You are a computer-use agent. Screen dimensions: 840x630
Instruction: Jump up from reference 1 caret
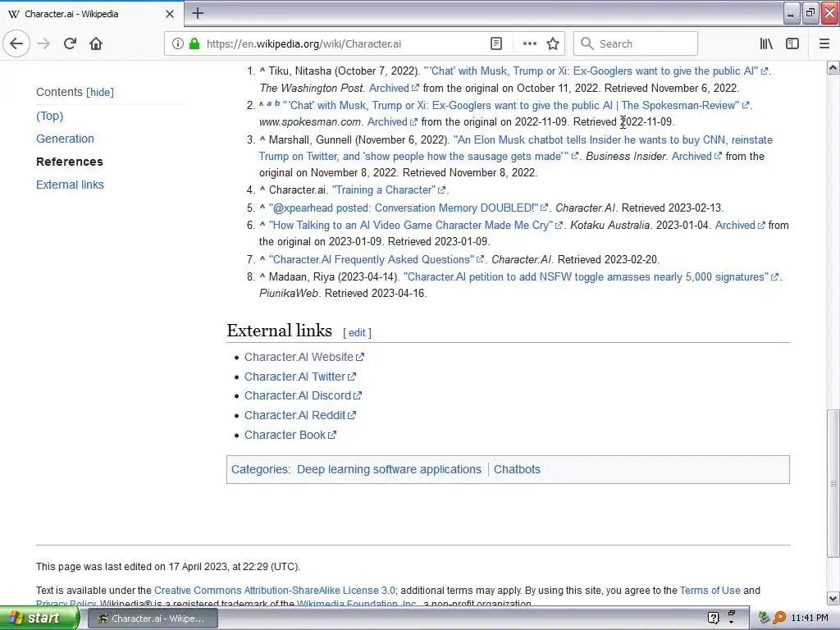262,71
